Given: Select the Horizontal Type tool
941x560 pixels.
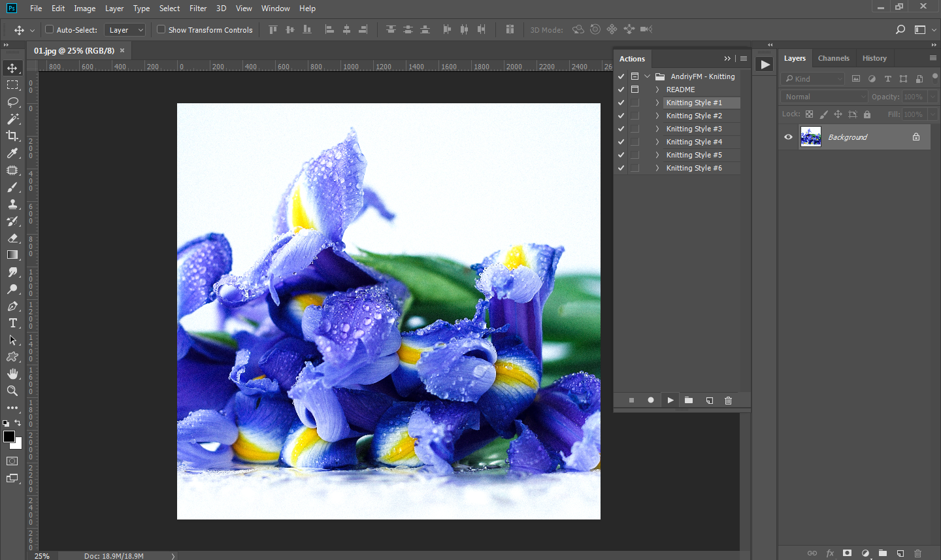Looking at the screenshot, I should coord(12,323).
